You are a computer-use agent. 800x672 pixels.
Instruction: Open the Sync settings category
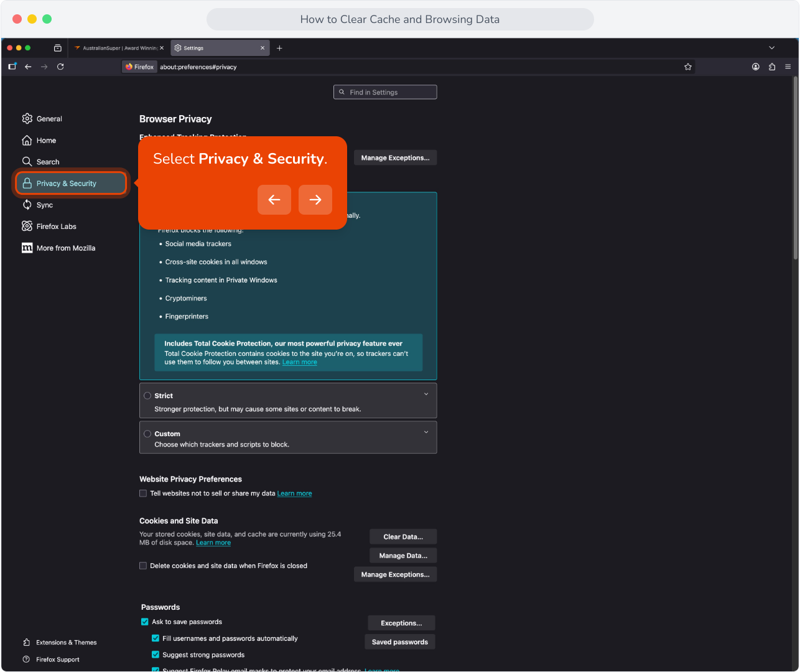pyautogui.click(x=37, y=205)
